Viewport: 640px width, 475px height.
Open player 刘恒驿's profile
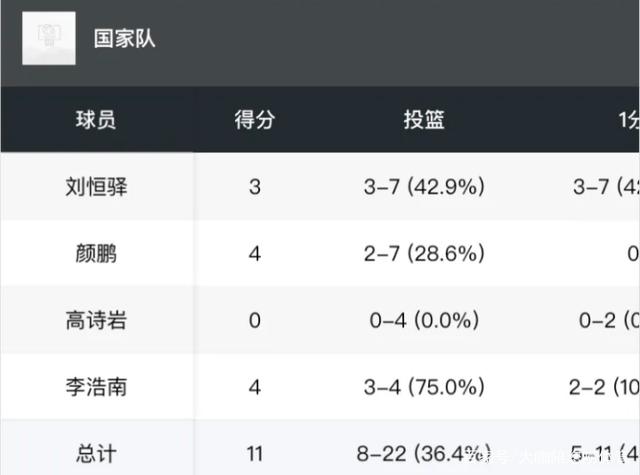[x=96, y=187]
